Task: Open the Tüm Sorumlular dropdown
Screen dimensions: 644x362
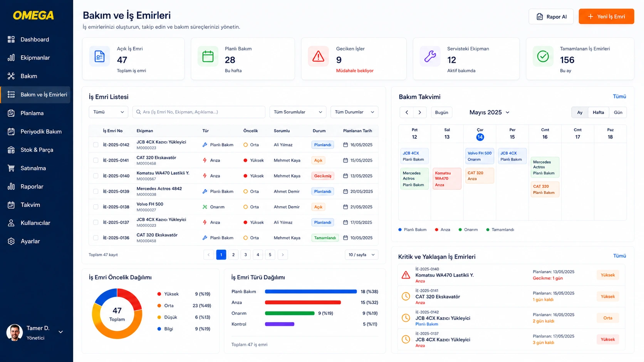Action: (298, 112)
